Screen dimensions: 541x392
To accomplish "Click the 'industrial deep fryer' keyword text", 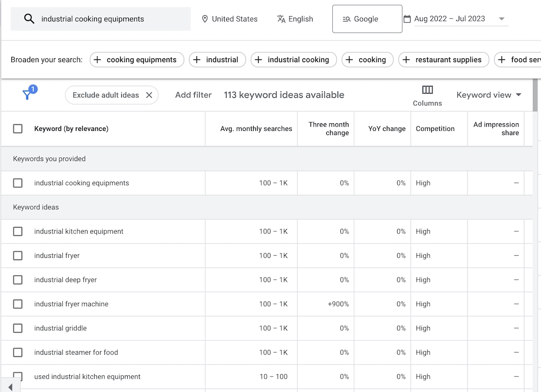I will [x=65, y=280].
